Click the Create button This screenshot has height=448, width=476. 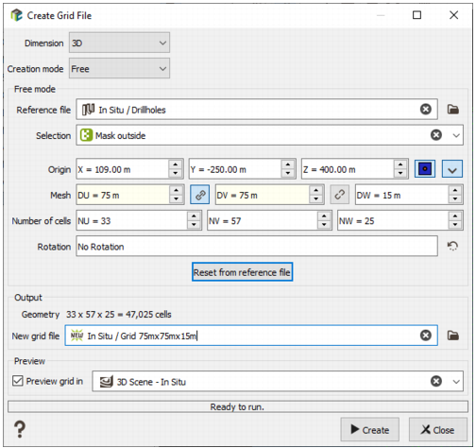[x=369, y=429]
